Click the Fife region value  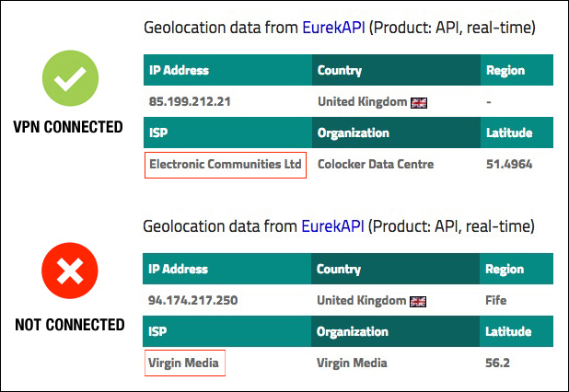tap(497, 301)
